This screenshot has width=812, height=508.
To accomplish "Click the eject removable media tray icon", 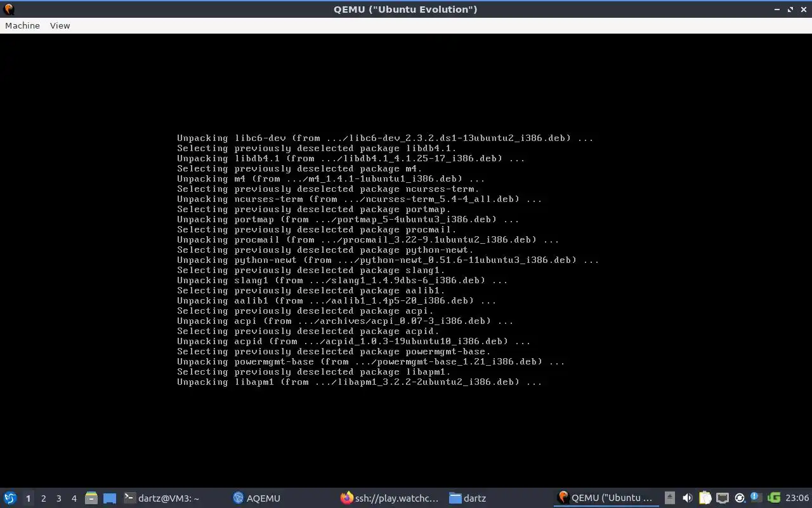I will coord(669,498).
